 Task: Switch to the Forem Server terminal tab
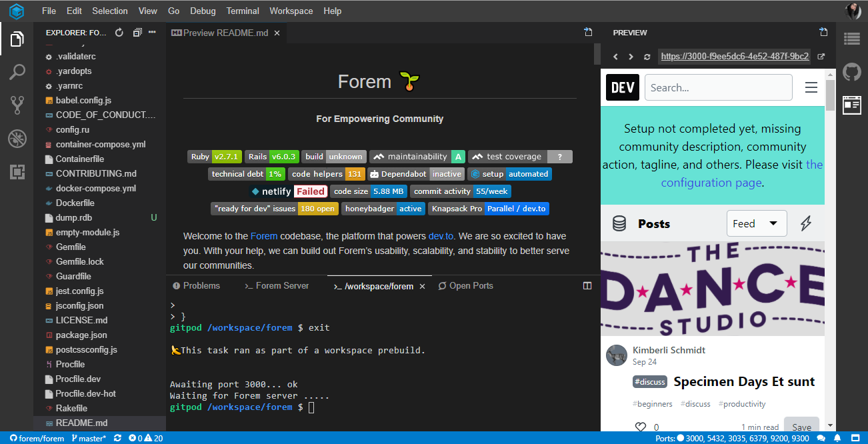(x=277, y=285)
